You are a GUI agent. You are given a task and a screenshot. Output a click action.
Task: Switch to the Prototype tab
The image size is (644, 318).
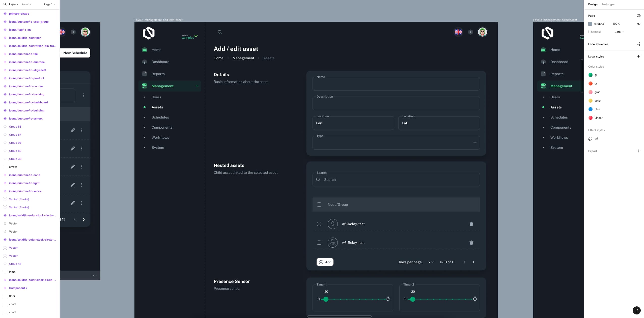(608, 4)
